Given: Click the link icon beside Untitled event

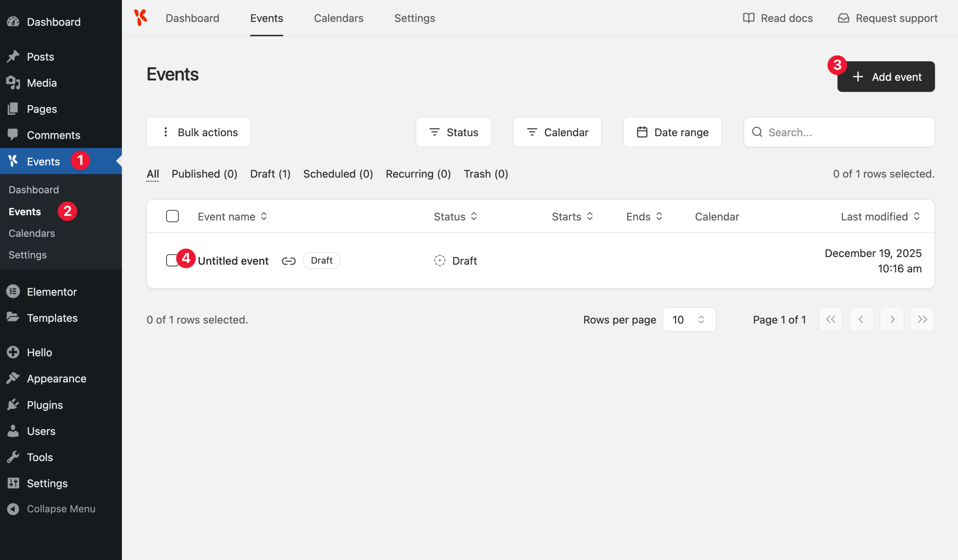Looking at the screenshot, I should [289, 261].
